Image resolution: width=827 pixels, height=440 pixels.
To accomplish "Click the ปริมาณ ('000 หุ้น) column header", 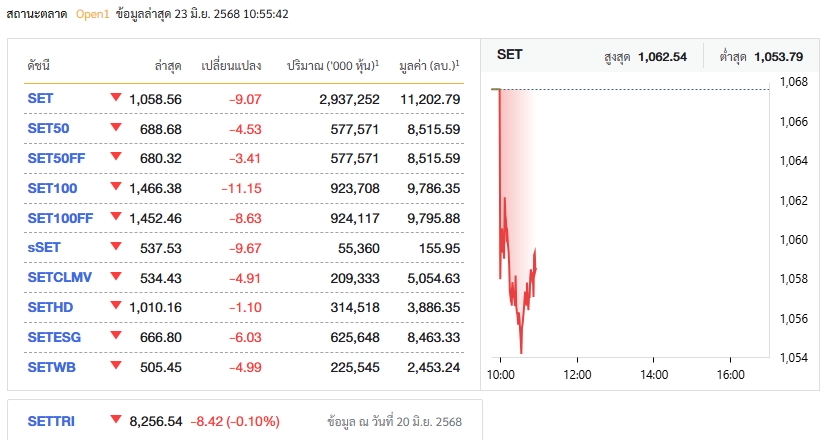I will 332,65.
